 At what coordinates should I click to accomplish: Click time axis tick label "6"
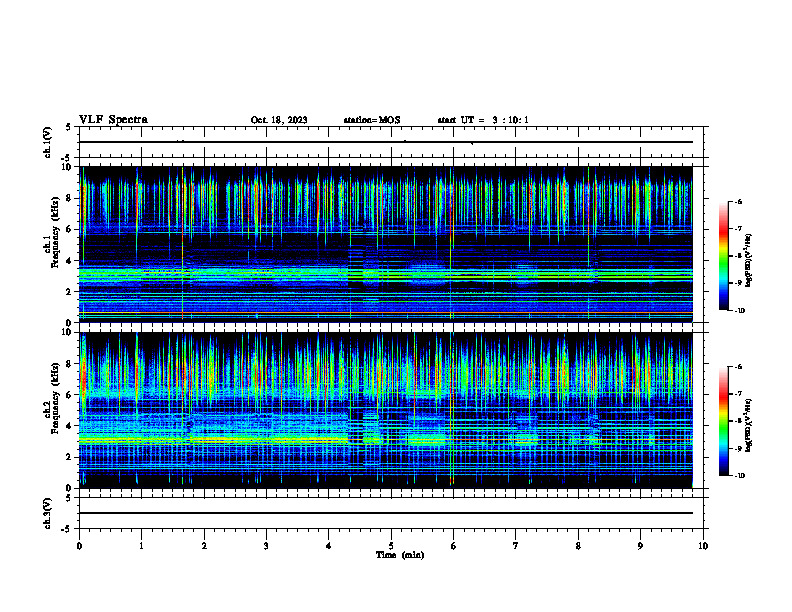click(454, 546)
